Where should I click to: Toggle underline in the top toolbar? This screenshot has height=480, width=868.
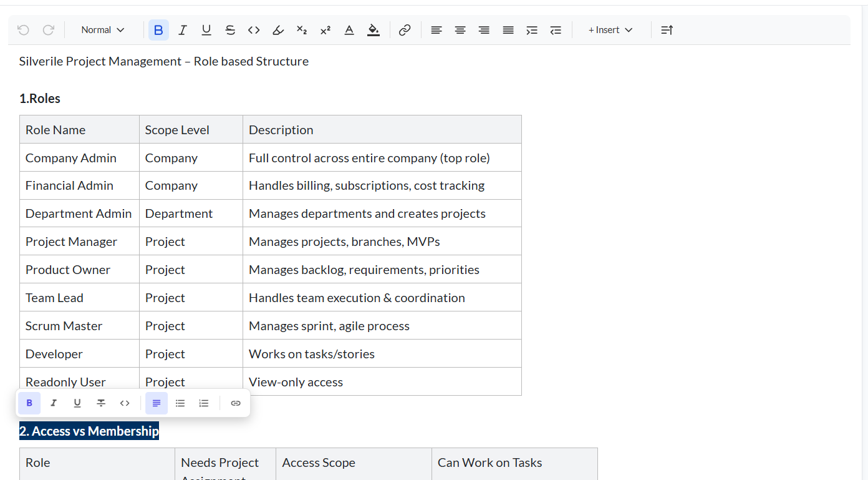coord(206,30)
